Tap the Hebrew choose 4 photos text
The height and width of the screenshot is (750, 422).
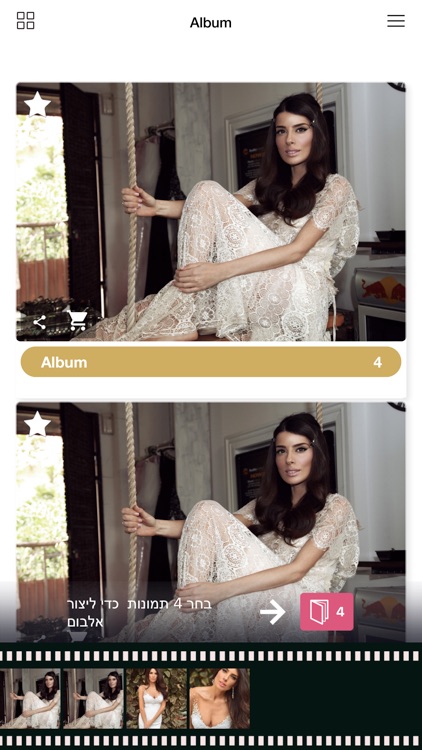139,613
